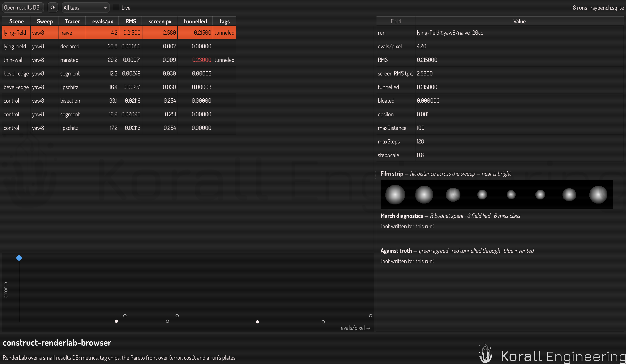
Task: Click the tunneled tag in thin-wall row
Action: [224, 60]
